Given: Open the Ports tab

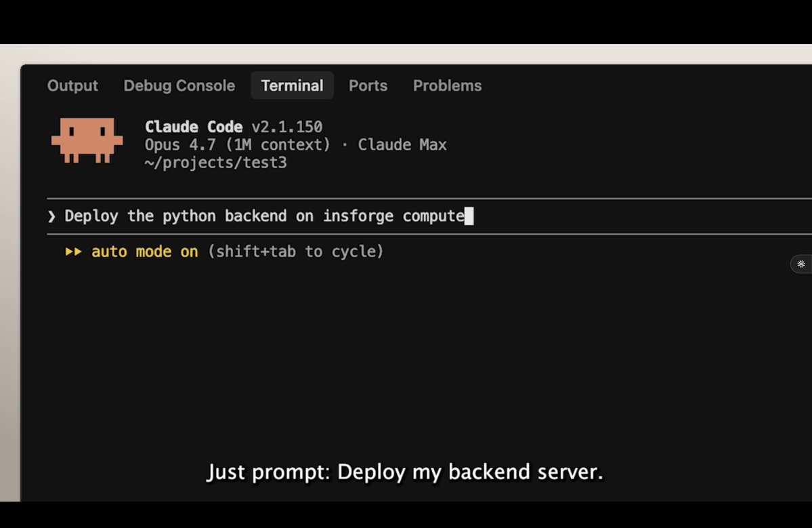Looking at the screenshot, I should [368, 85].
